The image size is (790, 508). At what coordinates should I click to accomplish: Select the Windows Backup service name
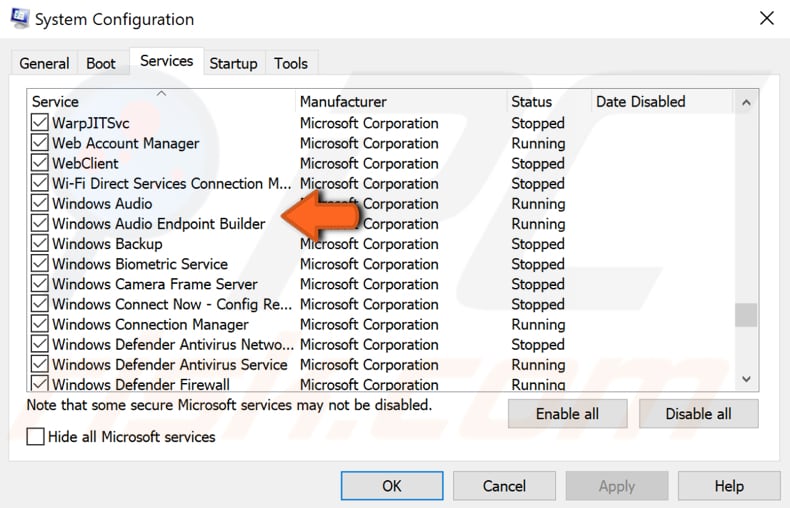tap(107, 244)
